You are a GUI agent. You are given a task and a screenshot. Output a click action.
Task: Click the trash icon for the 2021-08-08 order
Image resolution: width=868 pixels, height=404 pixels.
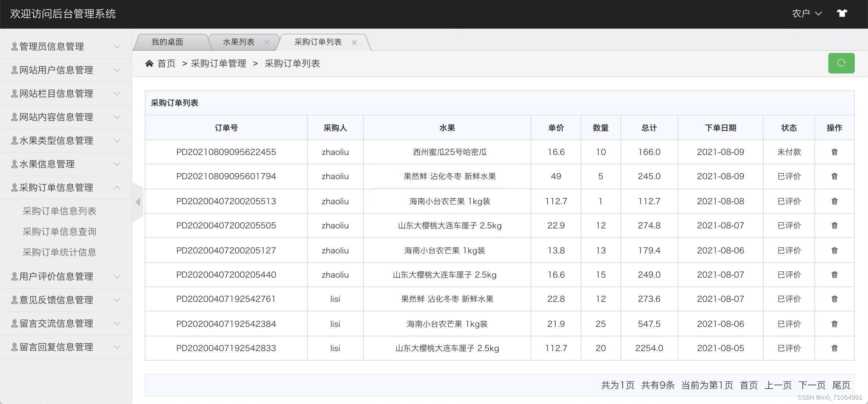pos(835,201)
